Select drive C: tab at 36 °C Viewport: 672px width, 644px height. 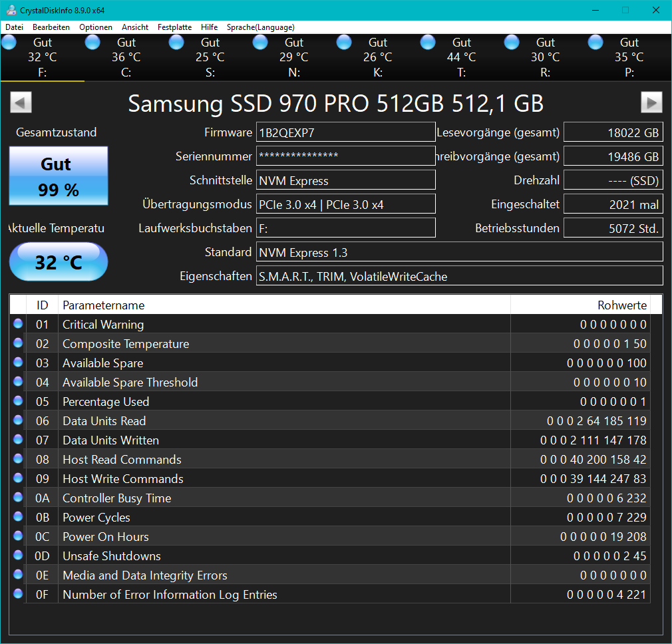126,57
